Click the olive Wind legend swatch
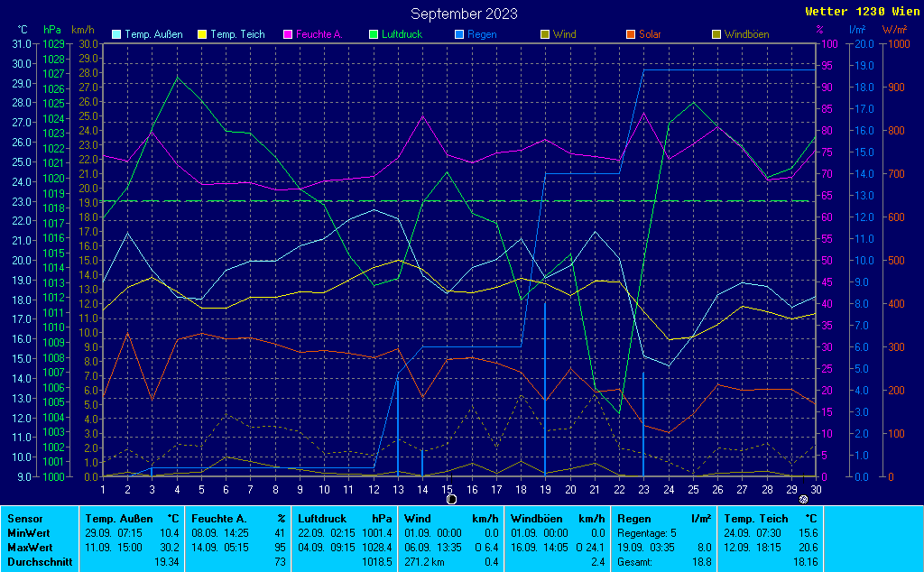This screenshot has width=924, height=572. (x=545, y=34)
